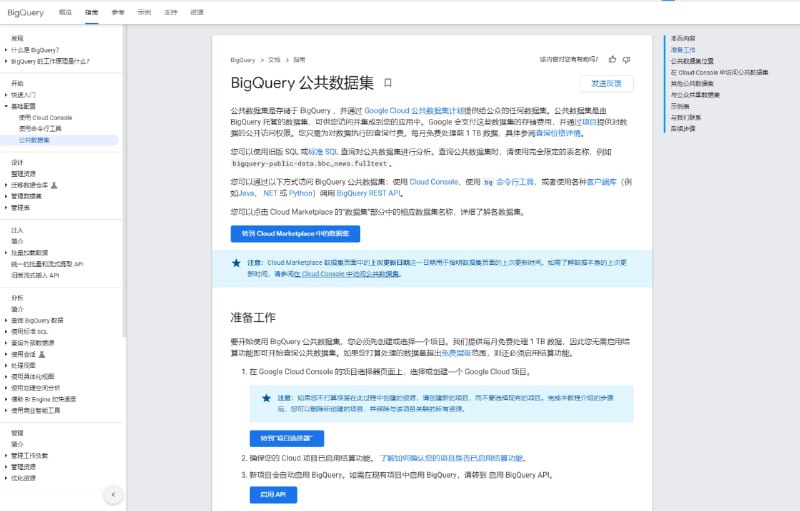Jump to 准备工作 in page contents
This screenshot has height=511, width=800.
pyautogui.click(x=683, y=50)
